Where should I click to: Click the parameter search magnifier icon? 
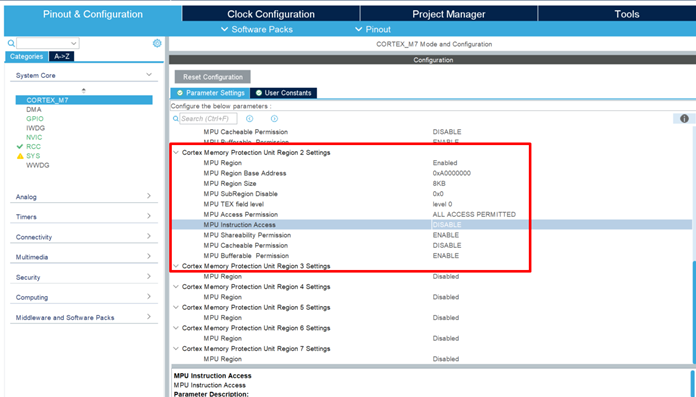coord(175,119)
